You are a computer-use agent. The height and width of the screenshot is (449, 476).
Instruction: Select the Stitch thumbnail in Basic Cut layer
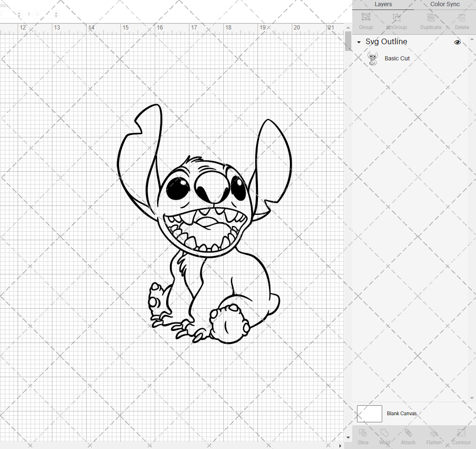(x=373, y=58)
